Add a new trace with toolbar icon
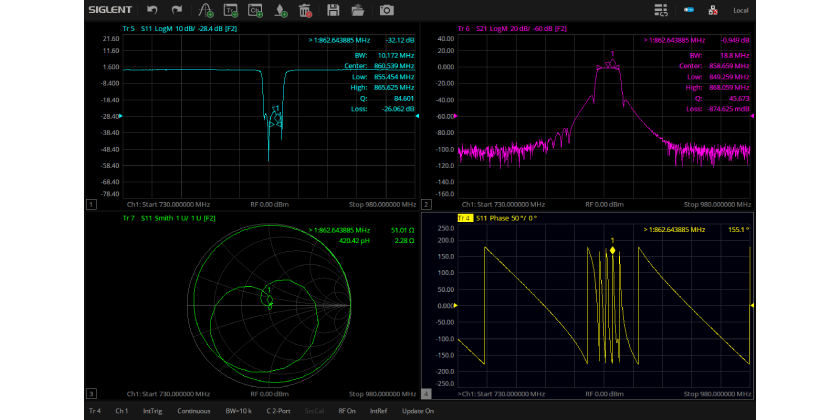840x420 pixels. 205,10
